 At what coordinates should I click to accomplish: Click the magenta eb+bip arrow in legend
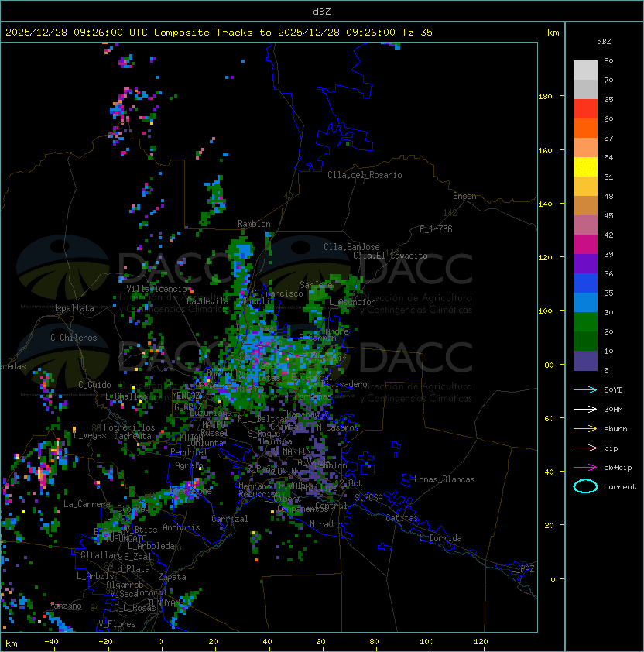pyautogui.click(x=585, y=468)
